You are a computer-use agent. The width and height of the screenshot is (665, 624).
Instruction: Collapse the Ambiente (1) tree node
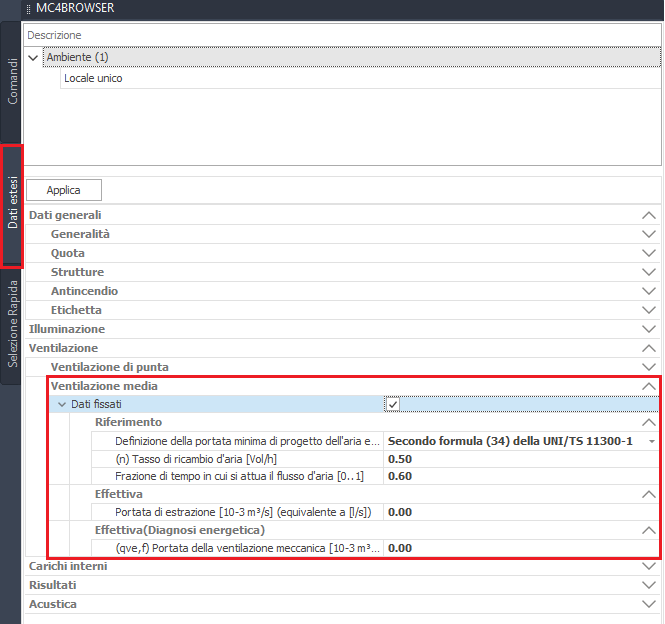point(34,58)
